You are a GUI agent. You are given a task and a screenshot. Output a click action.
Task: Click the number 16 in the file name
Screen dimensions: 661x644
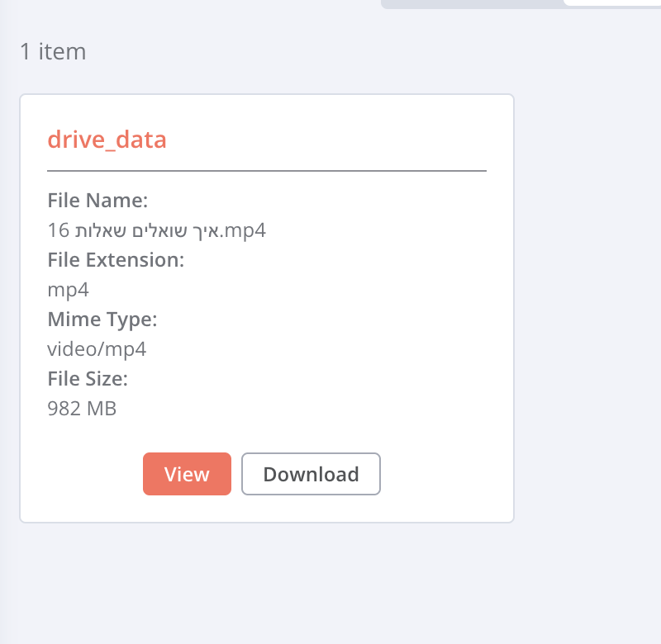coord(59,230)
